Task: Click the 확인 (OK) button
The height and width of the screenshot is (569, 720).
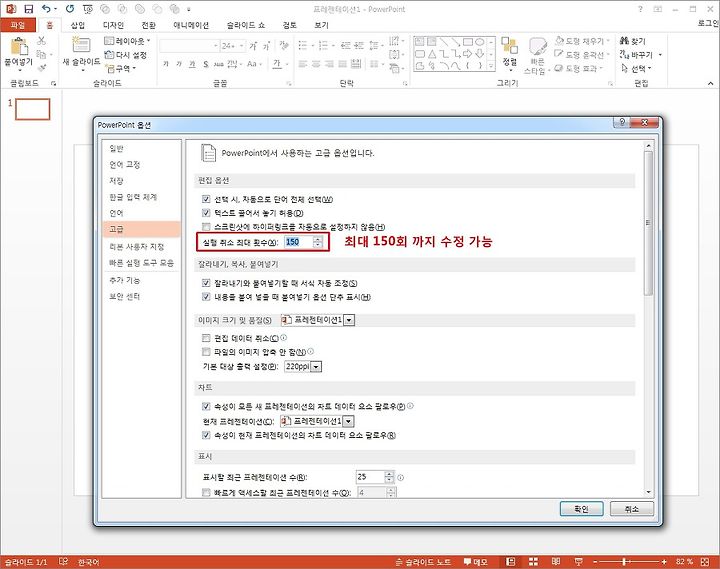Action: [581, 509]
